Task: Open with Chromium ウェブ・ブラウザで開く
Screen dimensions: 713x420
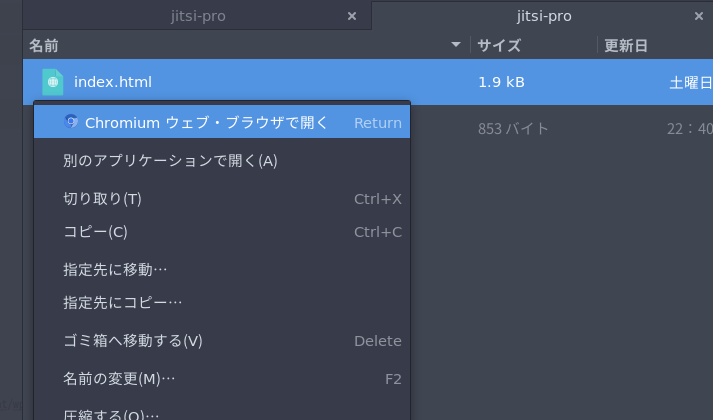Action: [x=222, y=122]
